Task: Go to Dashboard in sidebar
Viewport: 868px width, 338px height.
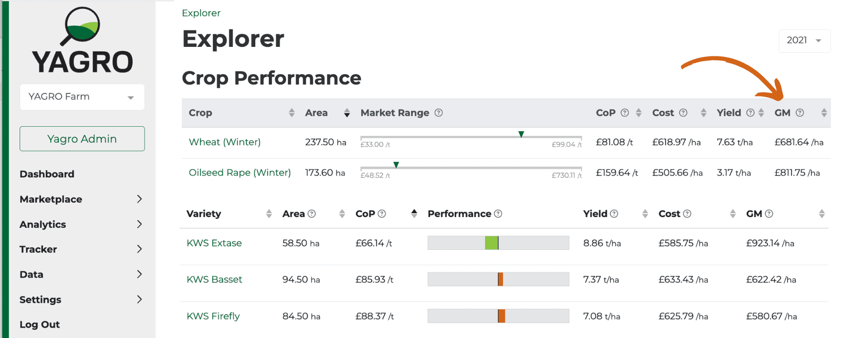Action: click(47, 174)
